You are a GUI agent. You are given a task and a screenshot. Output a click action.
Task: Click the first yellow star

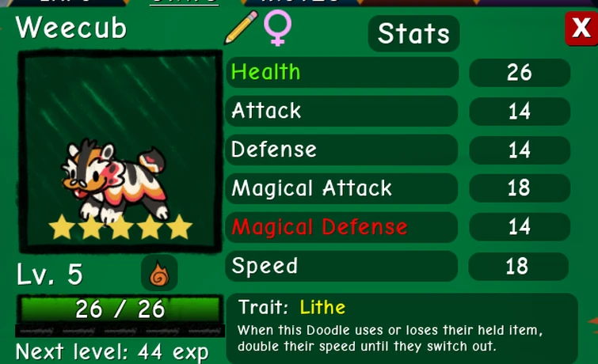tap(62, 227)
